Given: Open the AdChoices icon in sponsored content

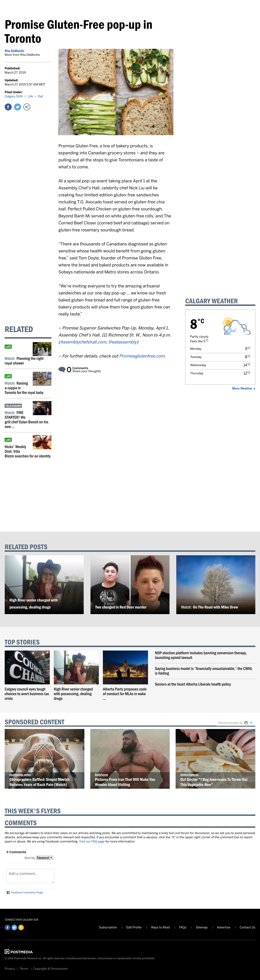Looking at the screenshot, I should 252,723.
